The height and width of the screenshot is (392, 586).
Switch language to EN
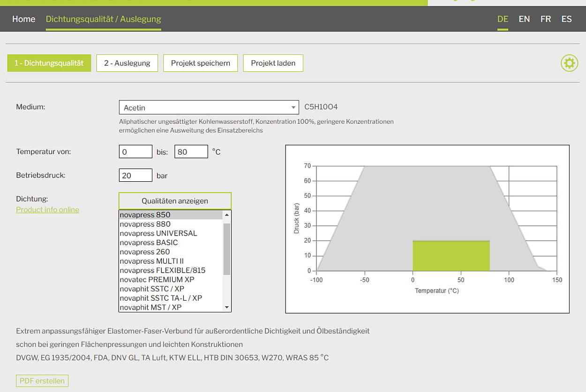(524, 19)
